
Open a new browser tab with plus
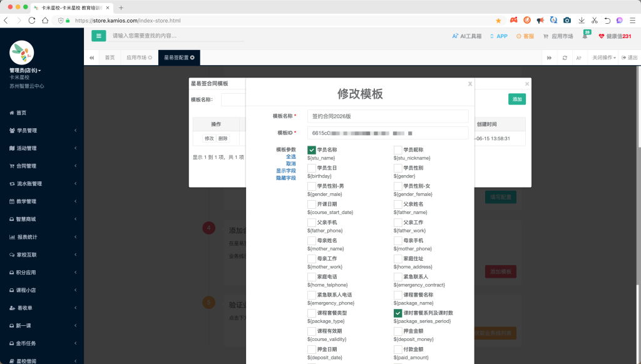121,8
